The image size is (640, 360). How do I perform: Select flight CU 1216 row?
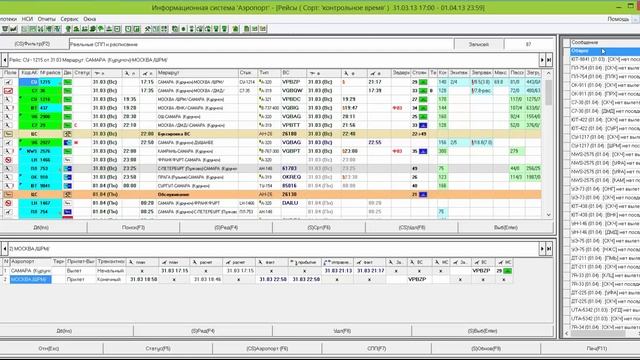271,99
